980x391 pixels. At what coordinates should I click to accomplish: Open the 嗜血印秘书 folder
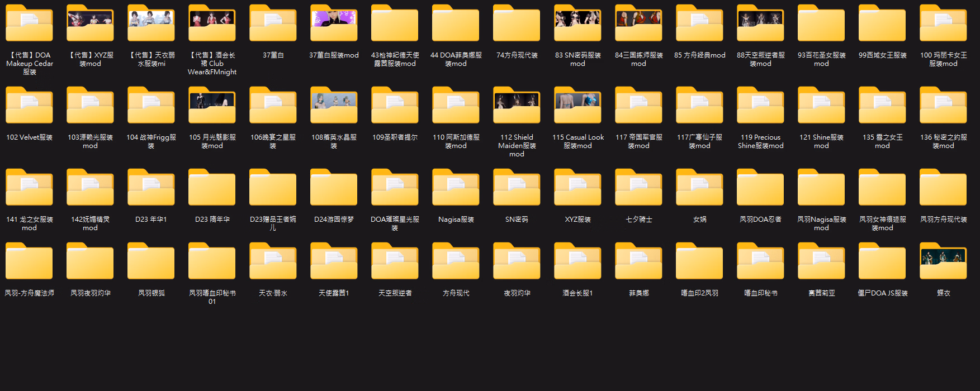(760, 261)
